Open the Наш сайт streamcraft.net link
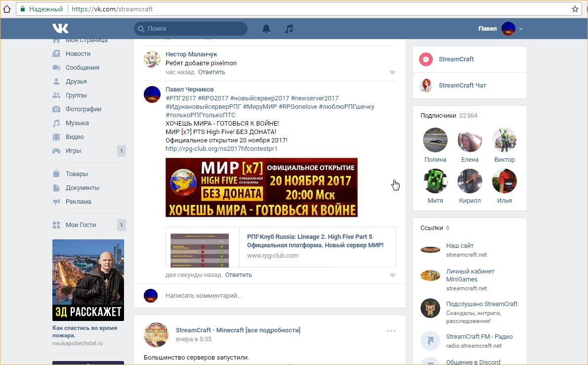Image resolution: width=588 pixels, height=365 pixels. tap(460, 246)
